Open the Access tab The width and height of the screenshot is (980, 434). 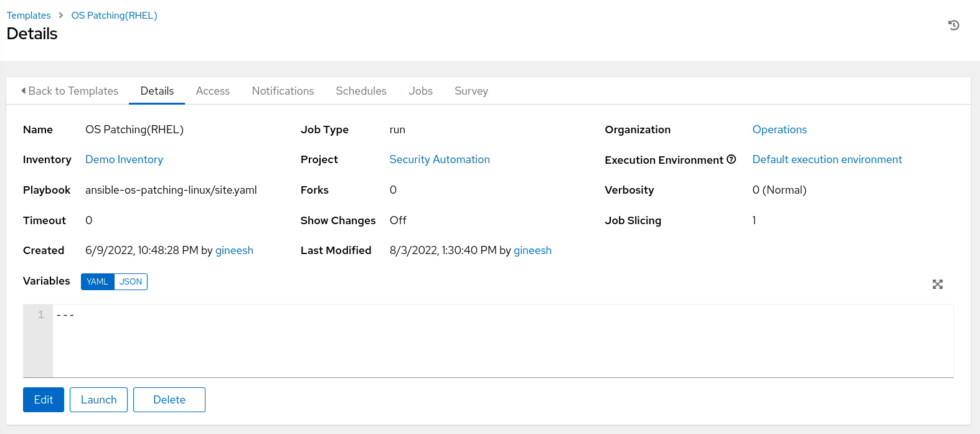point(212,91)
